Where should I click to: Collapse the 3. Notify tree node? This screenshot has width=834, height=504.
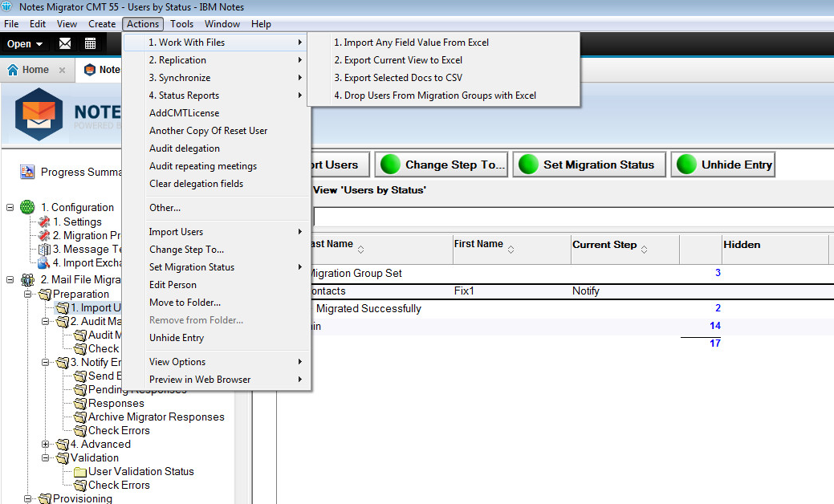45,363
